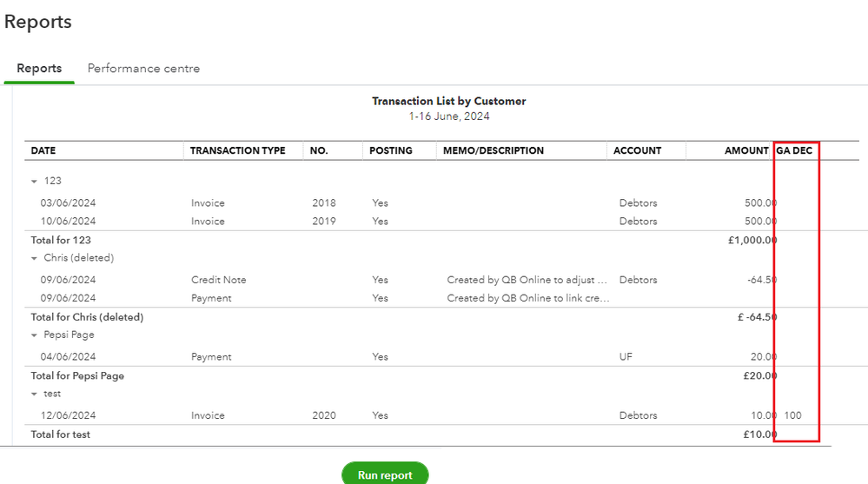The height and width of the screenshot is (484, 868).
Task: Sort by the DATE column header
Action: (43, 150)
